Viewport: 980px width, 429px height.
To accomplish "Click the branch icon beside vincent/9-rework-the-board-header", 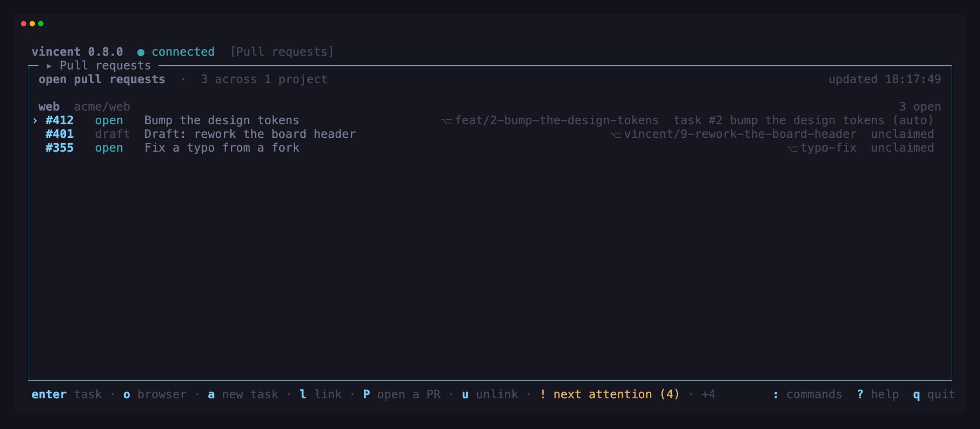I will 616,135.
